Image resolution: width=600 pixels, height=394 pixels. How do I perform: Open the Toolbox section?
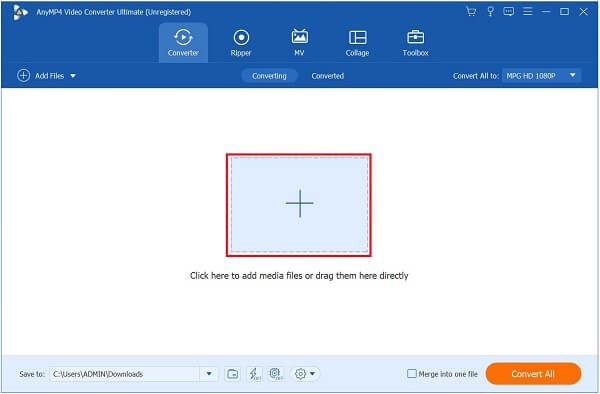click(415, 43)
